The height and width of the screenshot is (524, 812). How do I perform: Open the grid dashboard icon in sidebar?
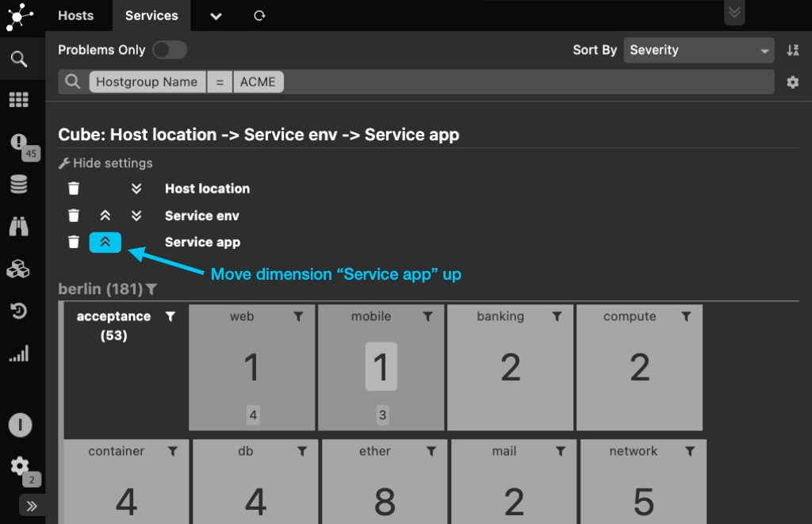click(x=19, y=99)
